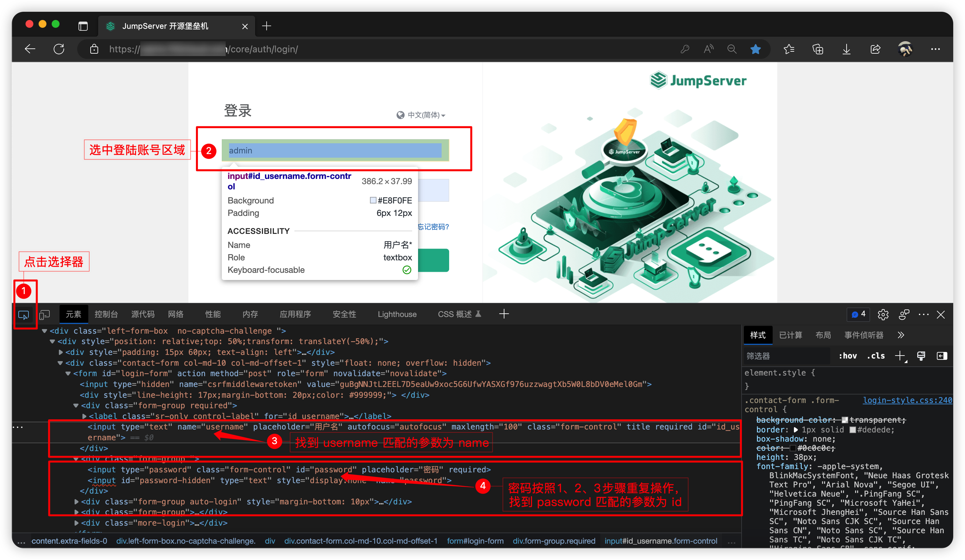This screenshot has width=965, height=560.
Task: Collapse the position: relative div node
Action: 52,341
